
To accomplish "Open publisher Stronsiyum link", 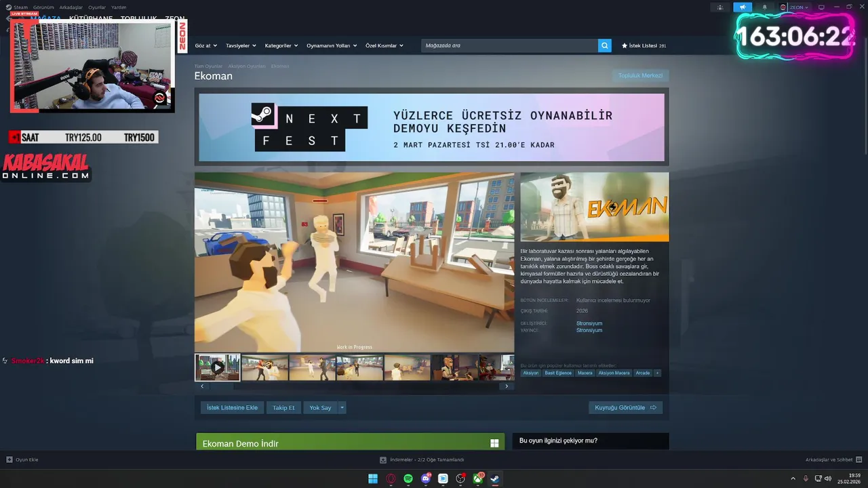I will pos(589,330).
